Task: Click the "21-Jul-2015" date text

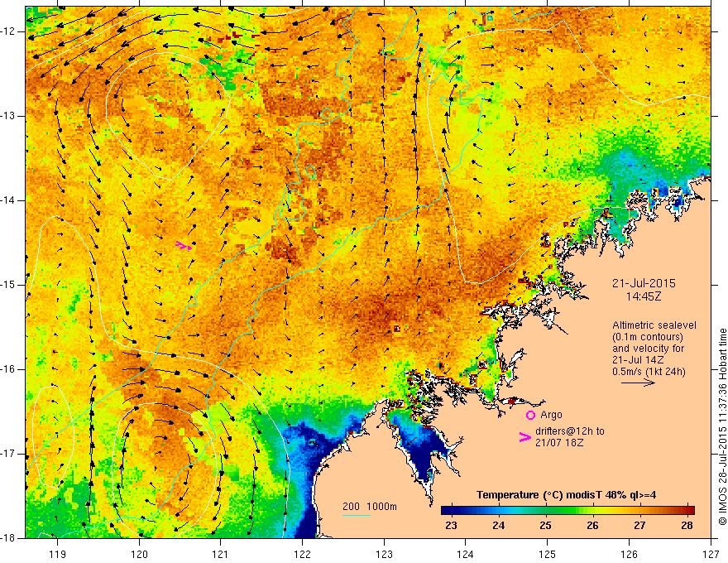Action: 644,283
